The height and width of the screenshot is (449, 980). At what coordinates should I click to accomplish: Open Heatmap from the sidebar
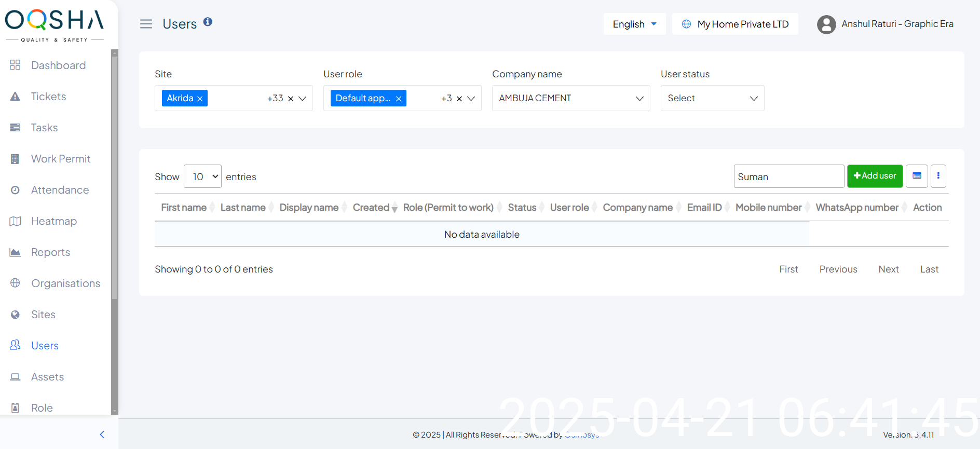pos(54,221)
